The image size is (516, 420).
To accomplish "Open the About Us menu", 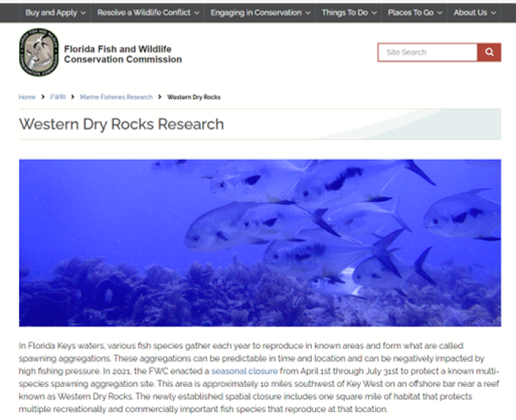I will pos(475,13).
